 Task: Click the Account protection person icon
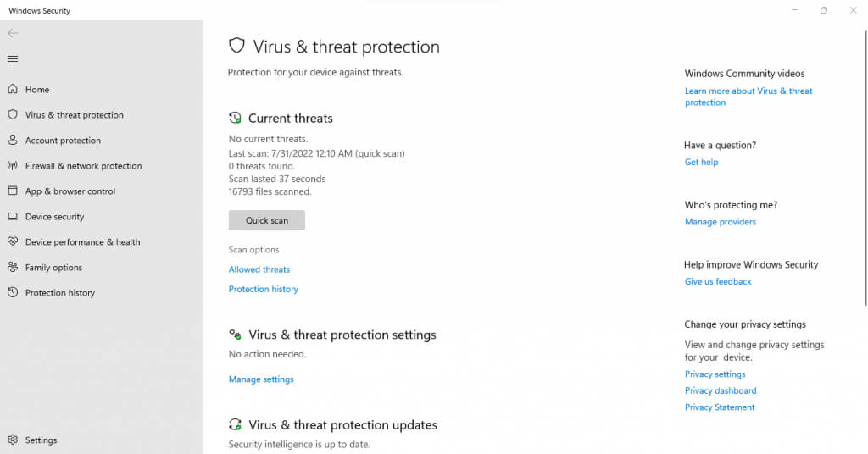pos(13,141)
